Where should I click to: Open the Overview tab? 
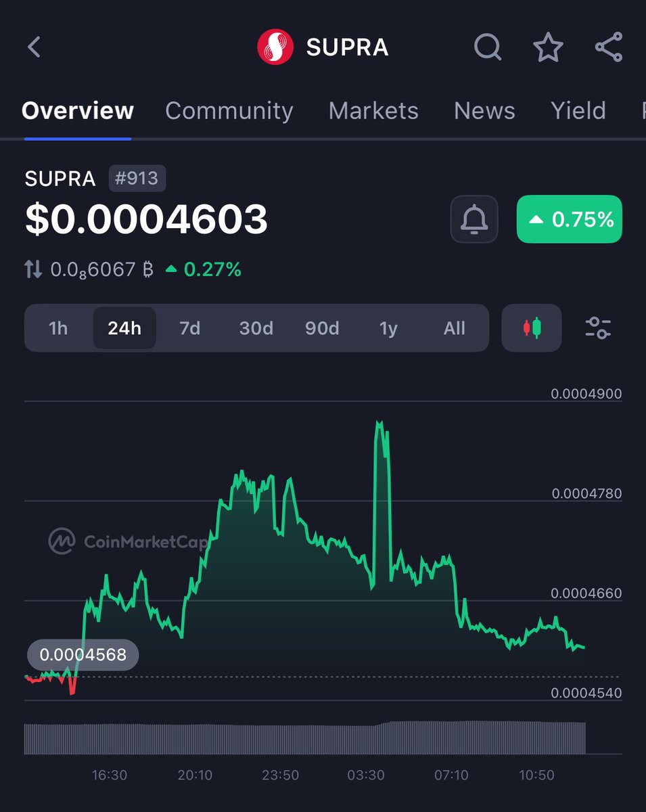[78, 110]
